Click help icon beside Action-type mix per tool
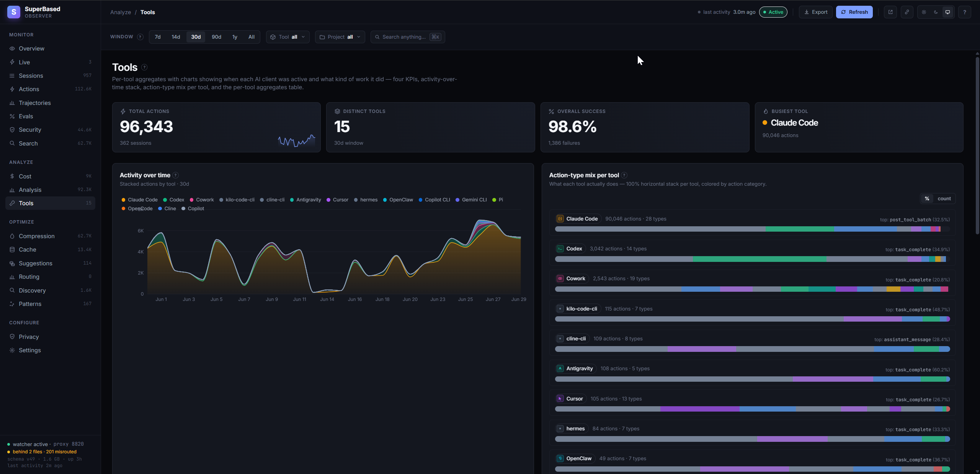The height and width of the screenshot is (474, 980). pyautogui.click(x=624, y=175)
